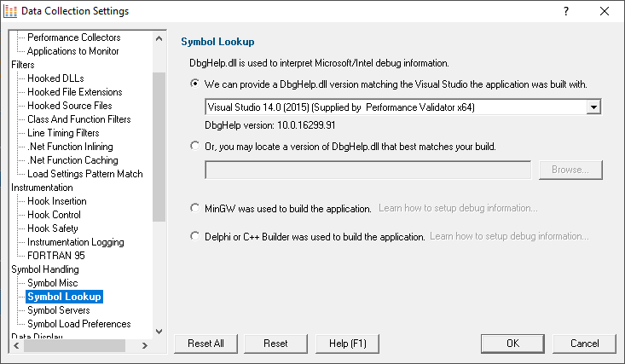
Task: Click the horizontal scroll right arrow
Action: pos(145,345)
